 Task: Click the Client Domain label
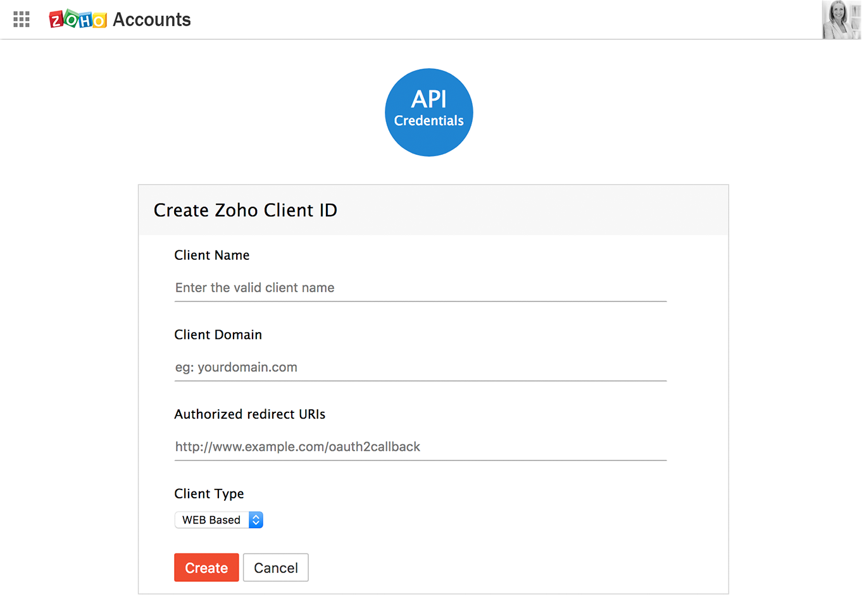pos(218,335)
